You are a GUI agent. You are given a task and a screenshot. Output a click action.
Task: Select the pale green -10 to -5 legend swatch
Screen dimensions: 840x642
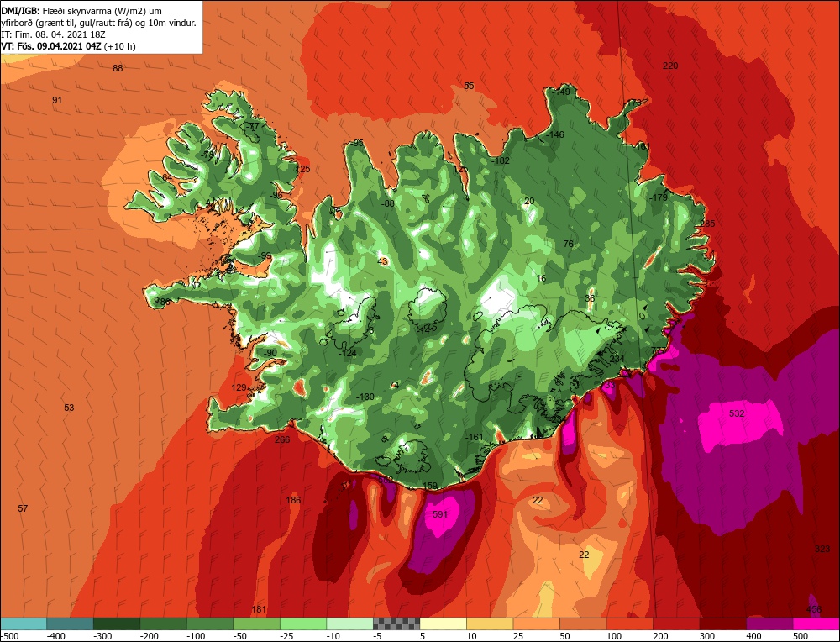349,624
